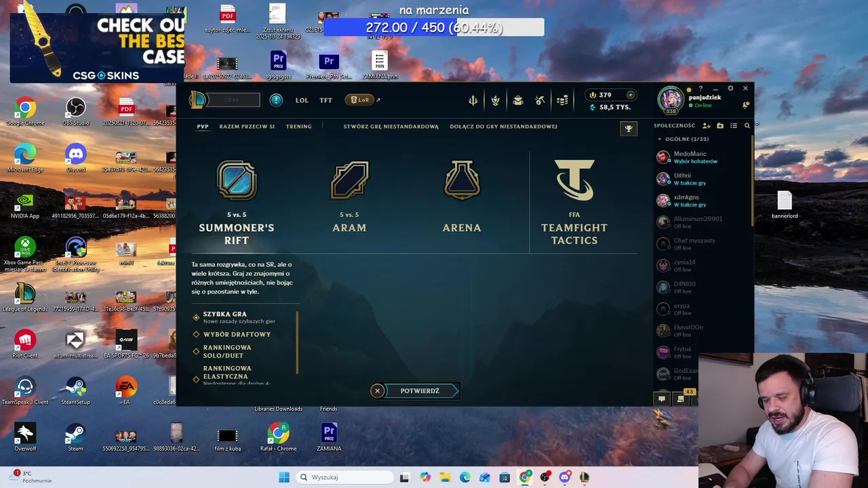Open File Explorer from the taskbar
The image size is (868, 488).
pos(445,477)
